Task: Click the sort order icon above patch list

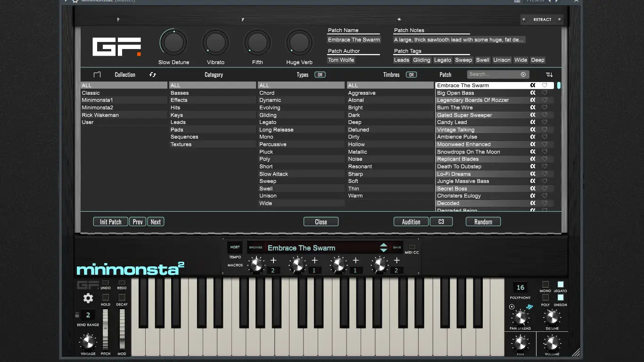Action: pyautogui.click(x=549, y=74)
